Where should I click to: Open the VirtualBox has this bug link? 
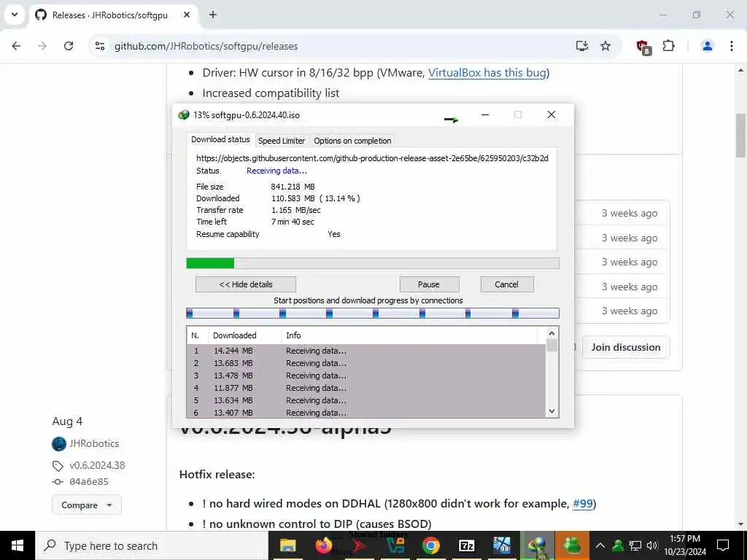click(x=487, y=73)
